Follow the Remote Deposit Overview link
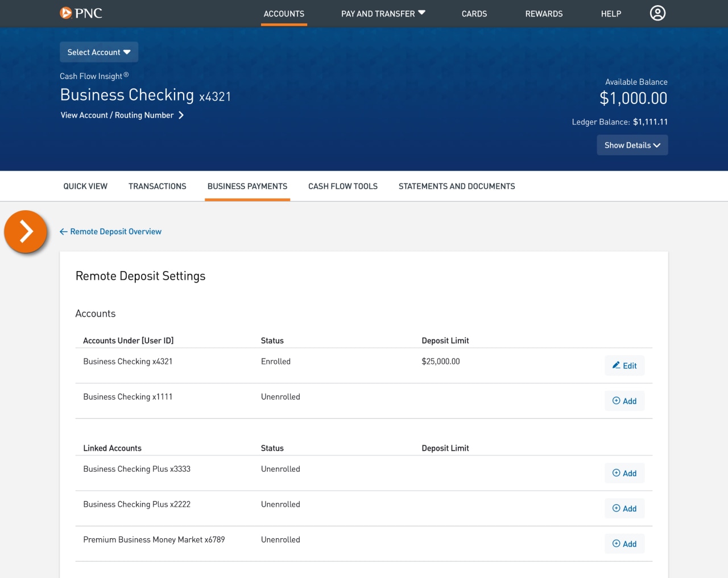The height and width of the screenshot is (578, 728). tap(116, 231)
